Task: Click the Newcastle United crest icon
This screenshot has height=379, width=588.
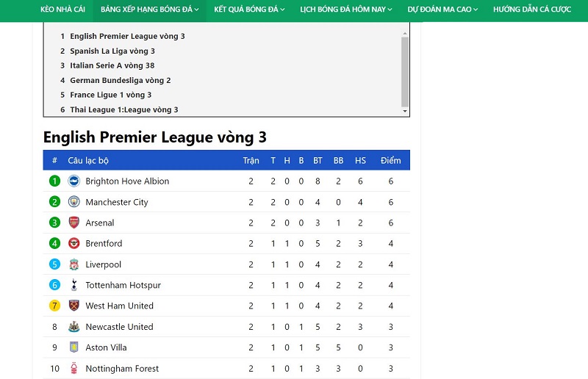Action: [74, 327]
